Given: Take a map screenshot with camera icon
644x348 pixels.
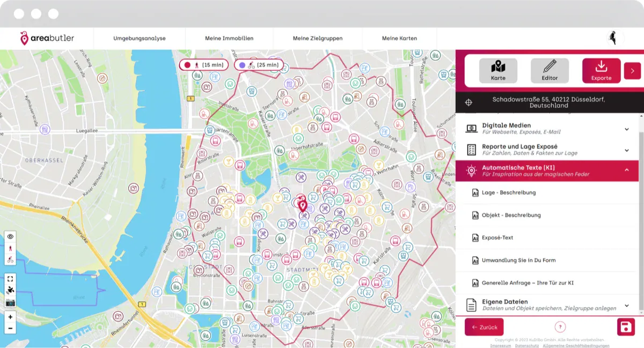Looking at the screenshot, I should (x=10, y=302).
